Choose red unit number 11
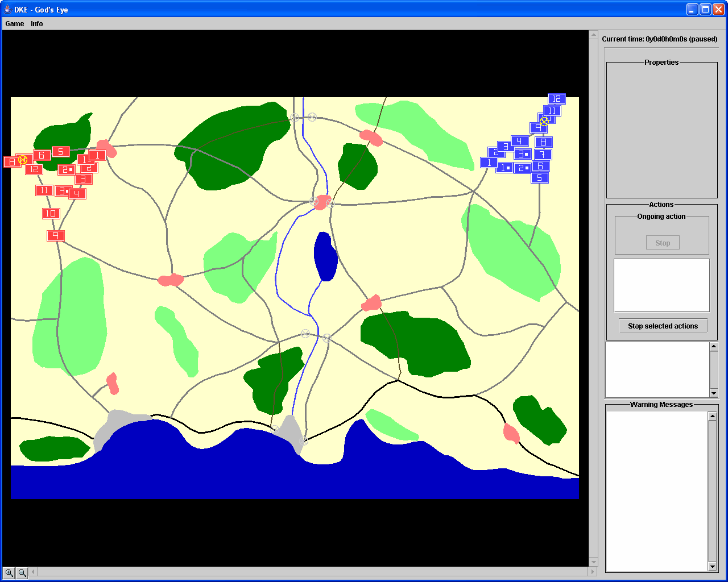Screen dimensions: 728x582 click(x=44, y=190)
